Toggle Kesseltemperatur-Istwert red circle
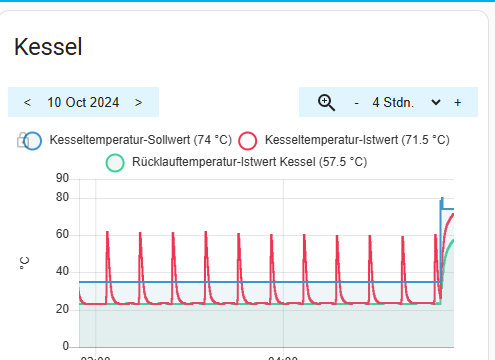The image size is (495, 360). (x=248, y=141)
